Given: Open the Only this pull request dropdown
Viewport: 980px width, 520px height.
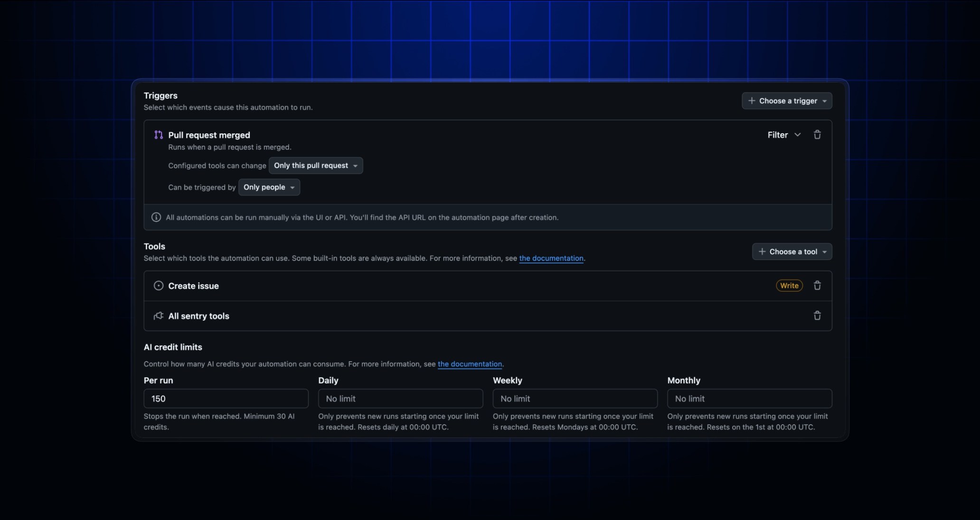Looking at the screenshot, I should coord(316,166).
